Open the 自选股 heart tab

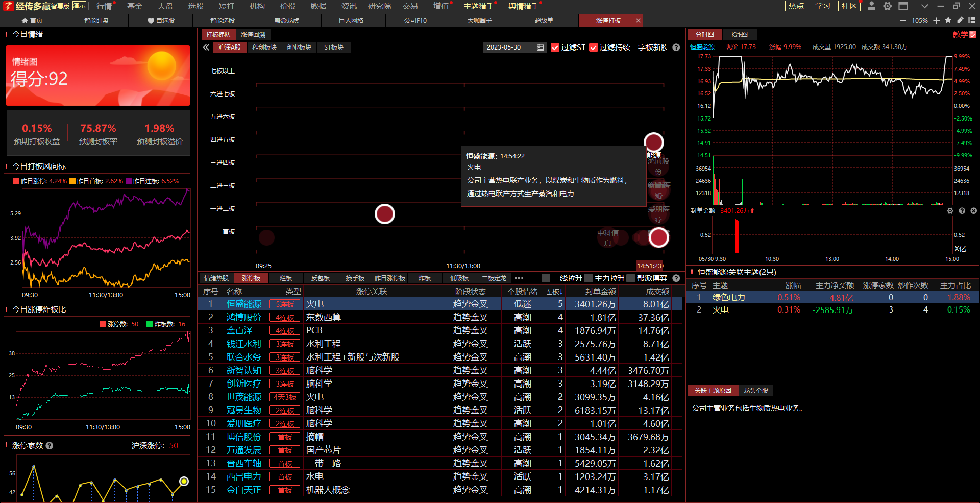tap(161, 21)
